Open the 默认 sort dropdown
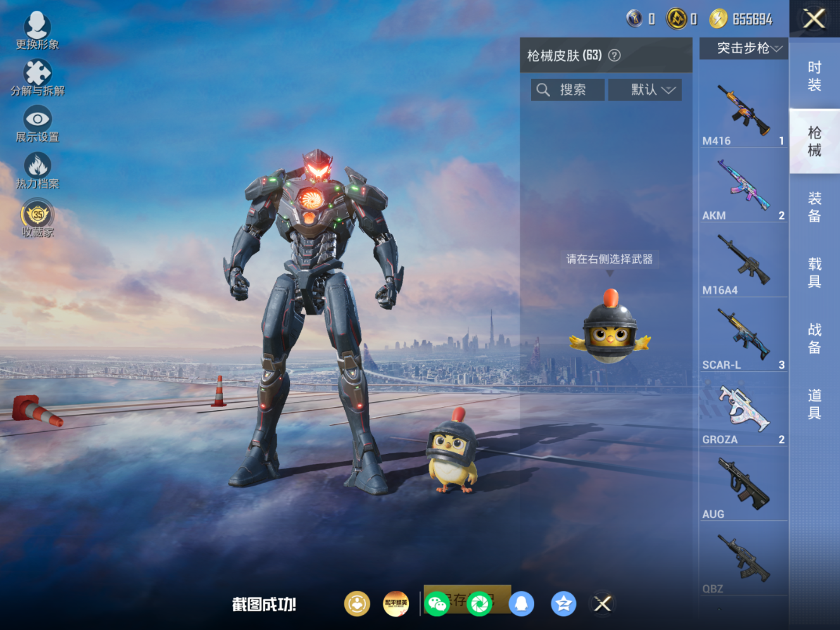840x630 pixels. 645,90
